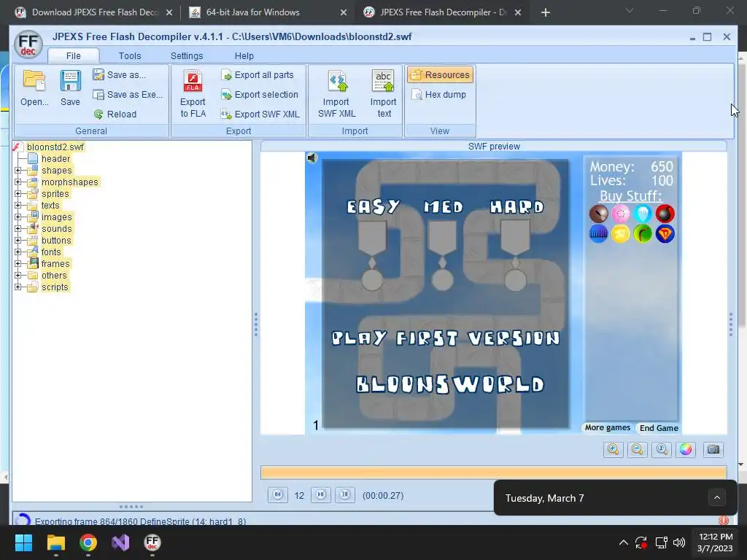747x560 pixels.
Task: Select the super monkey icon
Action: pos(665,234)
